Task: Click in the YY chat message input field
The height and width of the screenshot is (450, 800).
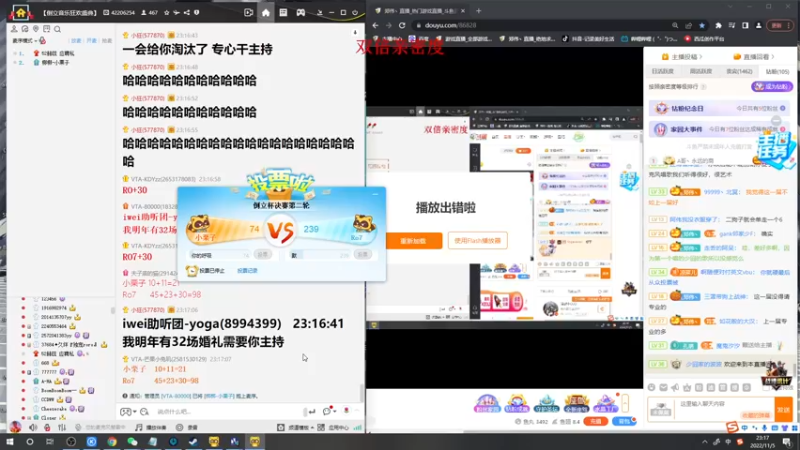Action: (227, 411)
